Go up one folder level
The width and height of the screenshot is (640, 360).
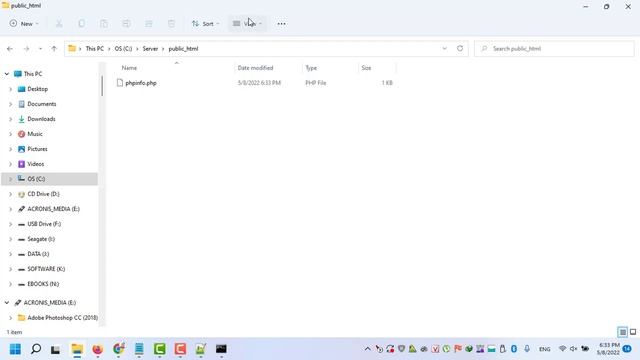(54, 49)
